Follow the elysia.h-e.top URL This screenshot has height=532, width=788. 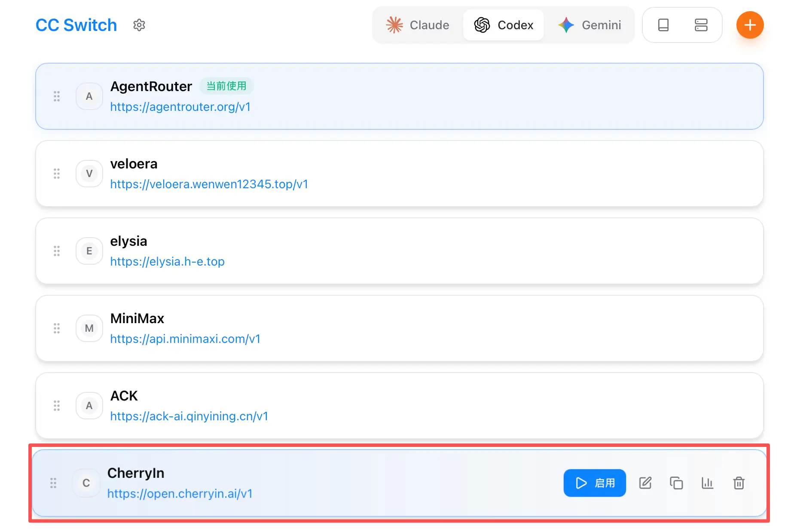(x=167, y=262)
